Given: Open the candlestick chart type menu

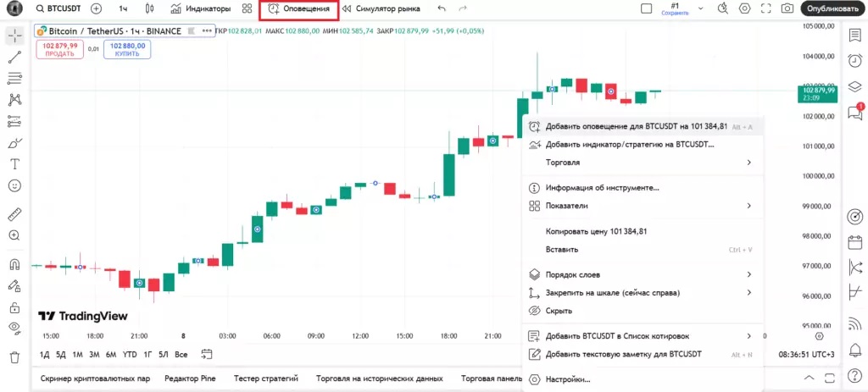Looking at the screenshot, I should click(x=149, y=8).
